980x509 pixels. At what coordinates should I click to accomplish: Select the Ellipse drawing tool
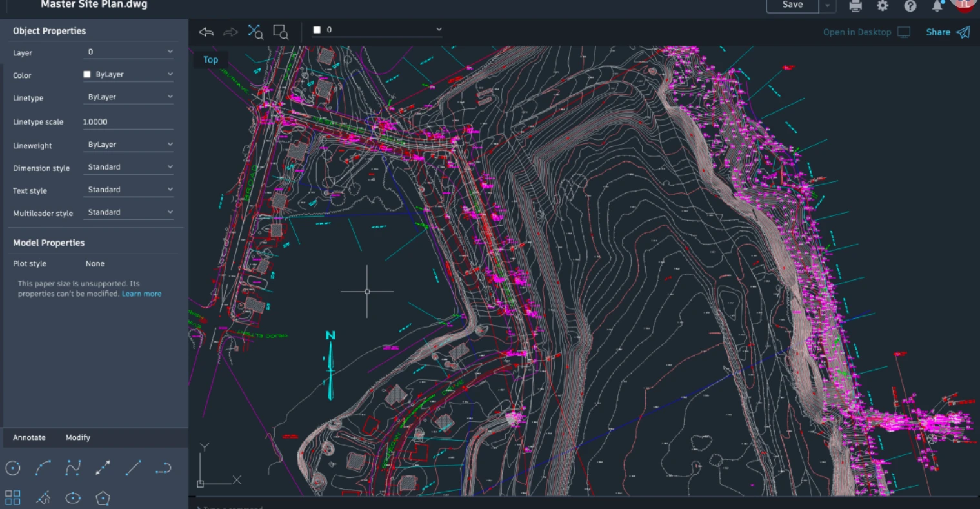pos(73,498)
